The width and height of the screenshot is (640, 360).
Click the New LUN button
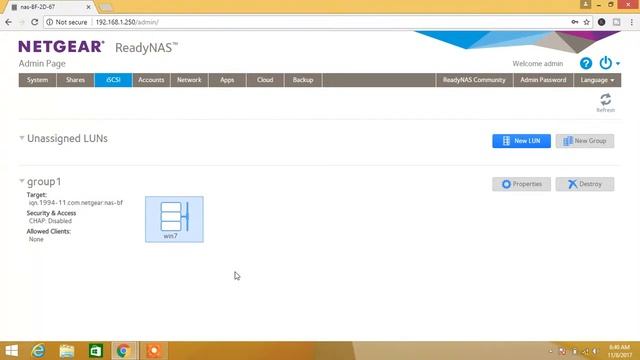tap(521, 141)
